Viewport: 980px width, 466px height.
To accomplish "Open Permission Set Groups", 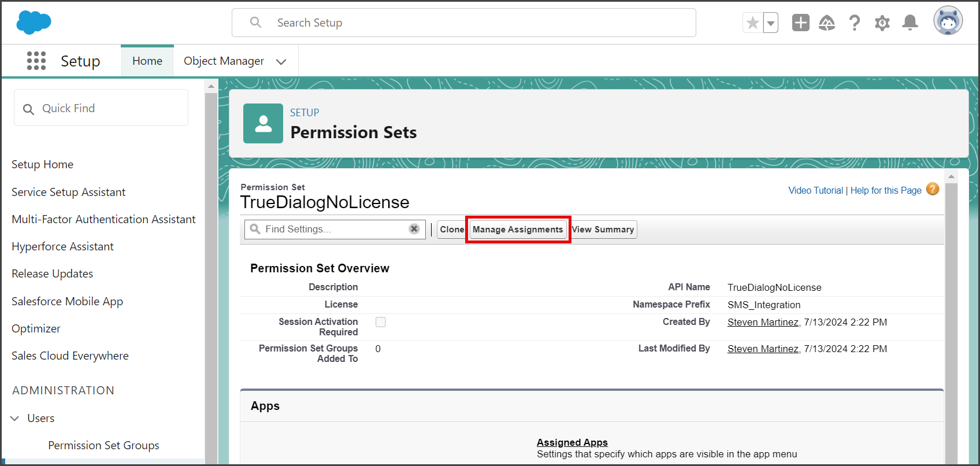I will pos(103,445).
